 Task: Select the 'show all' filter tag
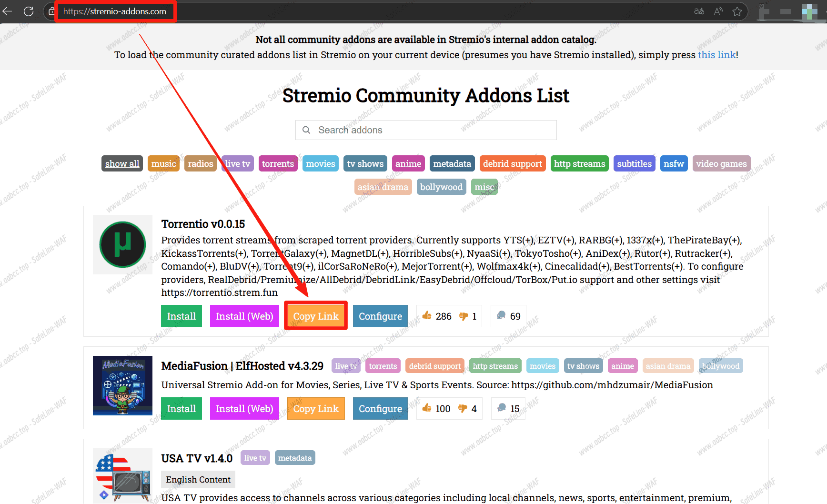point(122,163)
